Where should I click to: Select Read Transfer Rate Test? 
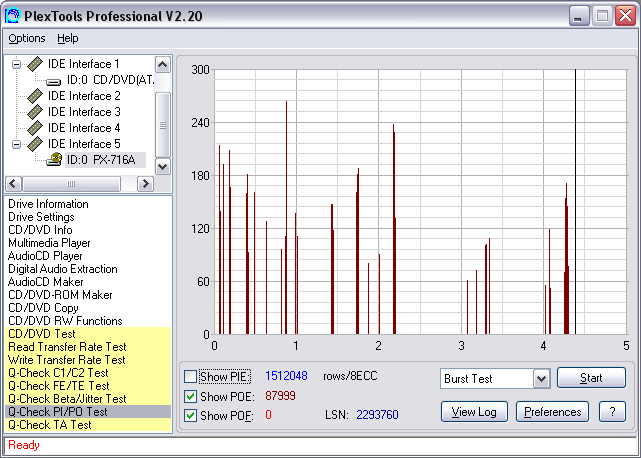88,347
